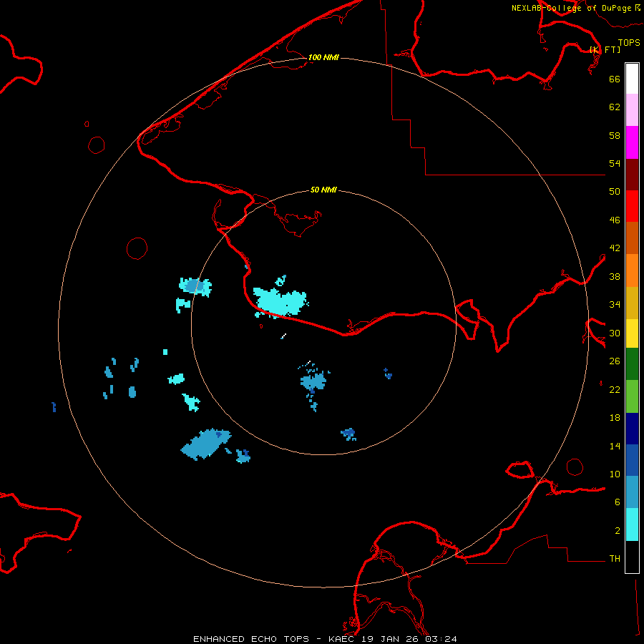
Task: Pick the magenta legend swatch
Action: pos(632,142)
